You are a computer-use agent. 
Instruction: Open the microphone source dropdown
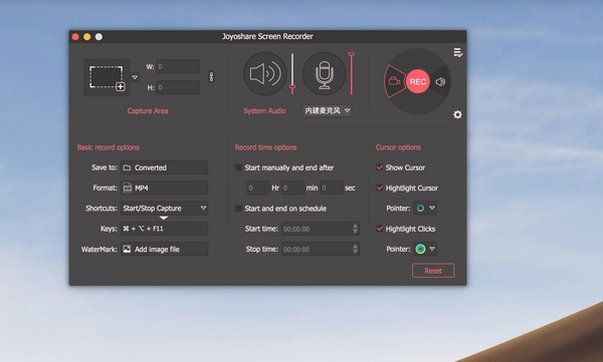[x=327, y=111]
